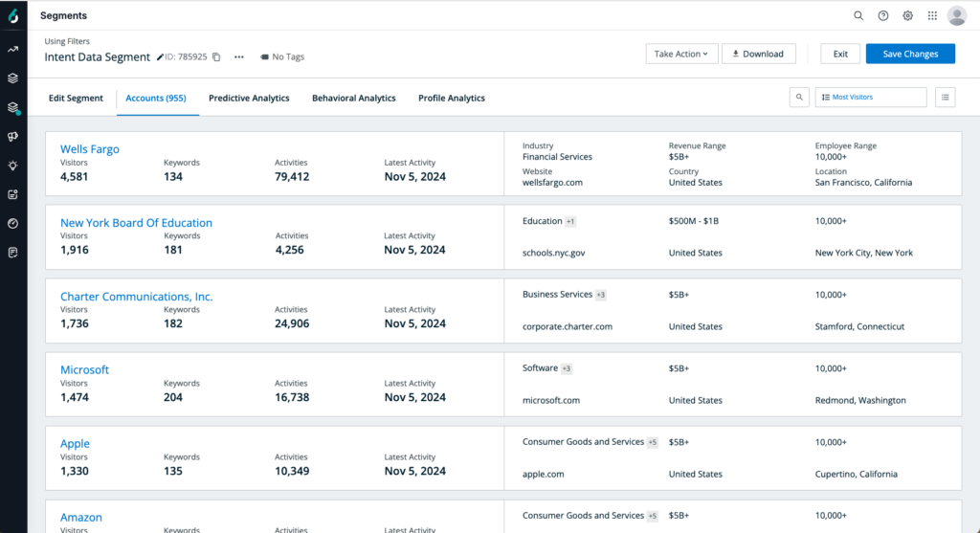Expand Amazon's +5 Consumer Goods industries badge
980x533 pixels.
coord(653,516)
